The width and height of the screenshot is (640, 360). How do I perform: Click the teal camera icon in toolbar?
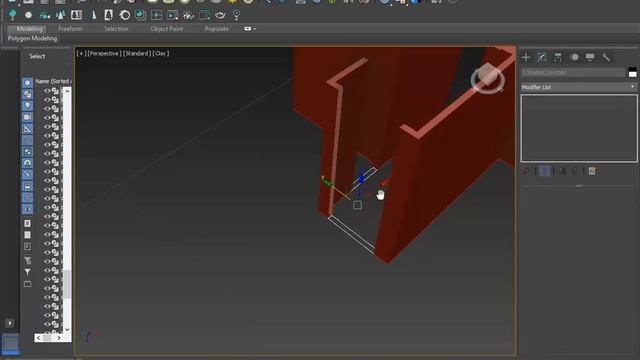[44, 16]
